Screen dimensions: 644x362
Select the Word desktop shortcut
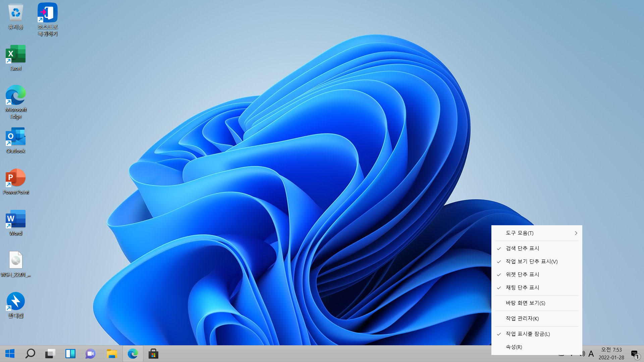[x=15, y=223]
